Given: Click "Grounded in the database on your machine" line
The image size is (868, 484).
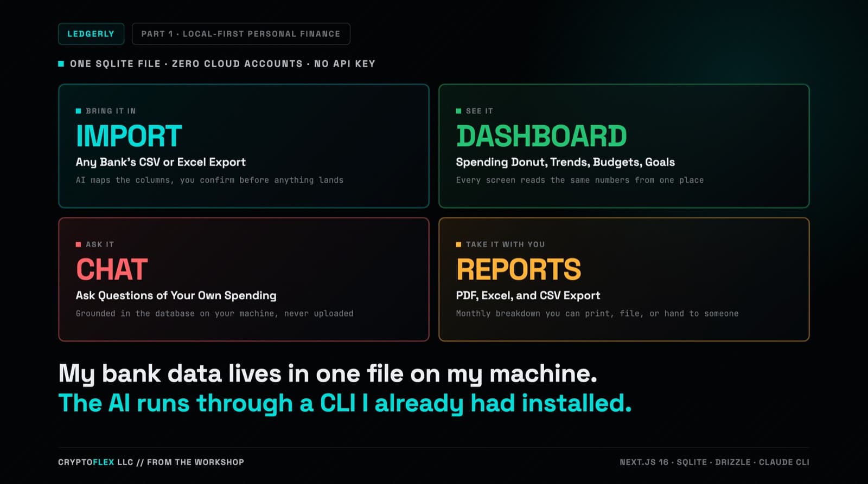Looking at the screenshot, I should (x=215, y=313).
